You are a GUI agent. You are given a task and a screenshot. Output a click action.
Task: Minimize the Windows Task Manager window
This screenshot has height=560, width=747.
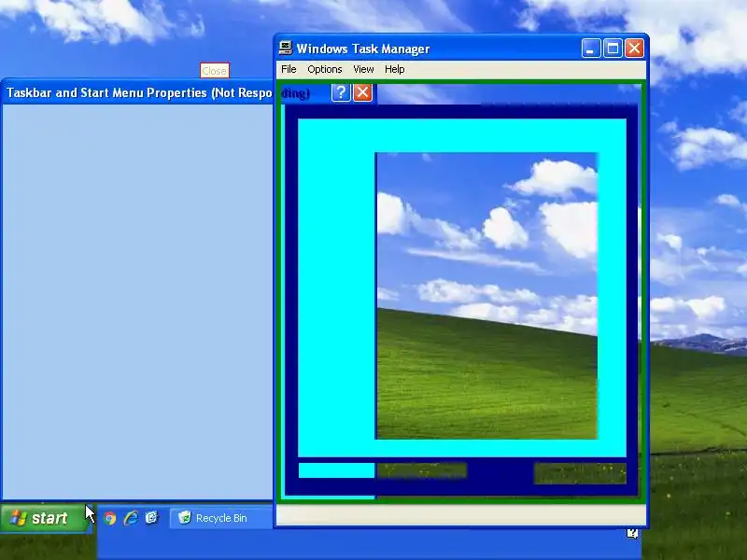[591, 49]
